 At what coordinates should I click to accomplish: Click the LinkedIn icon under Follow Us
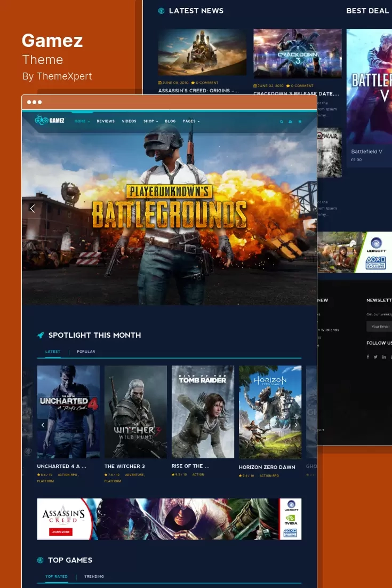(384, 357)
